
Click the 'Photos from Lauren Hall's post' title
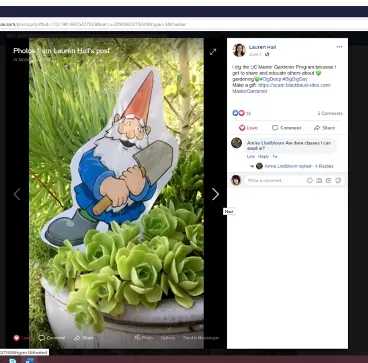[61, 51]
